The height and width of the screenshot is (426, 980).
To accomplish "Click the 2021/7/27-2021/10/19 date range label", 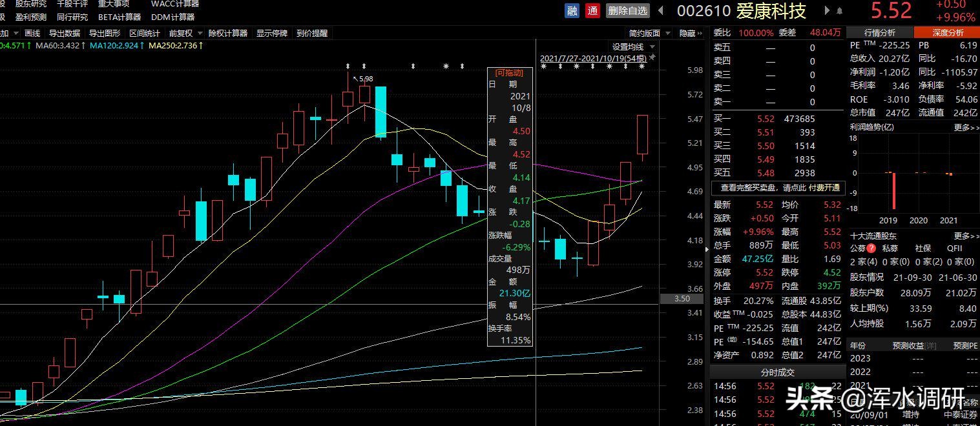I will (594, 58).
